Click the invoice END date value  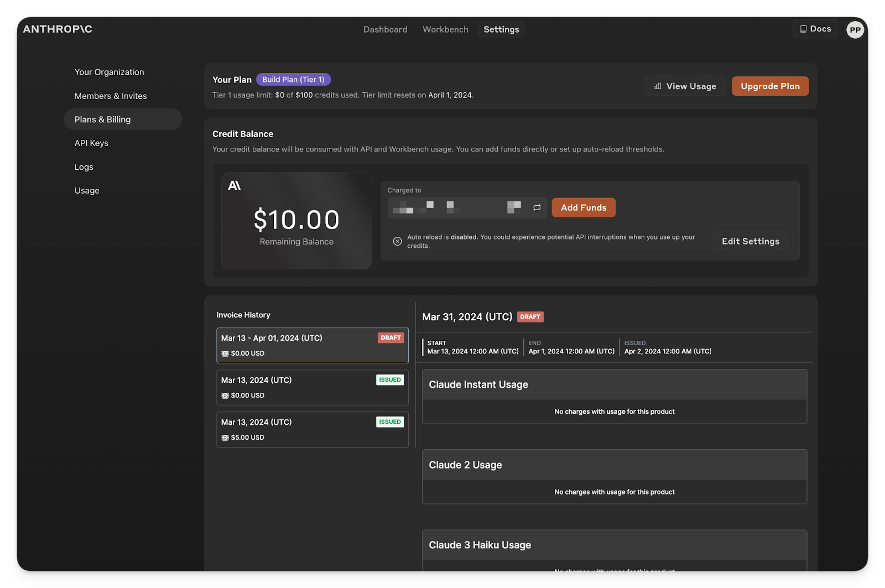tap(571, 351)
